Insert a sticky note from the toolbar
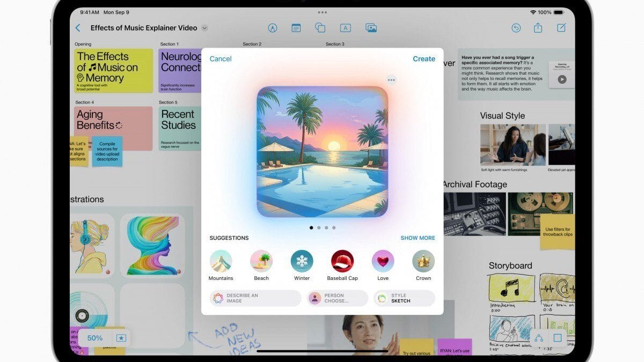The height and width of the screenshot is (362, 644). point(296,27)
